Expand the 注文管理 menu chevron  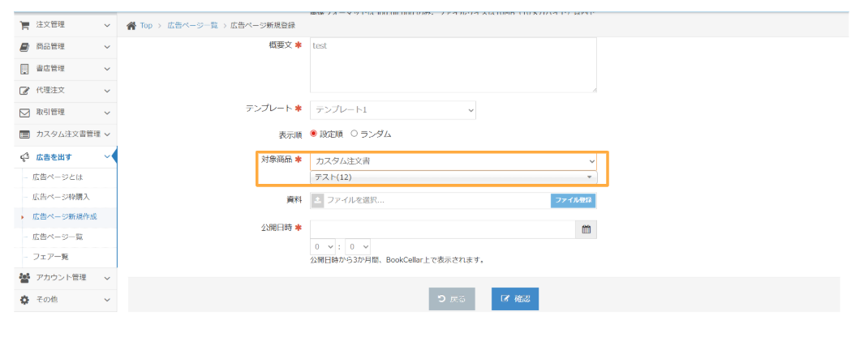107,25
